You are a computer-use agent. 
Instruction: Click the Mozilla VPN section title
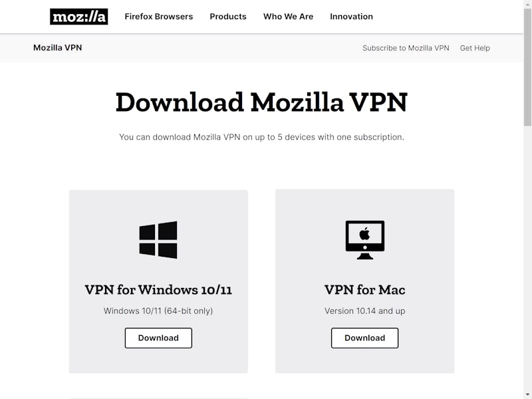coord(58,48)
